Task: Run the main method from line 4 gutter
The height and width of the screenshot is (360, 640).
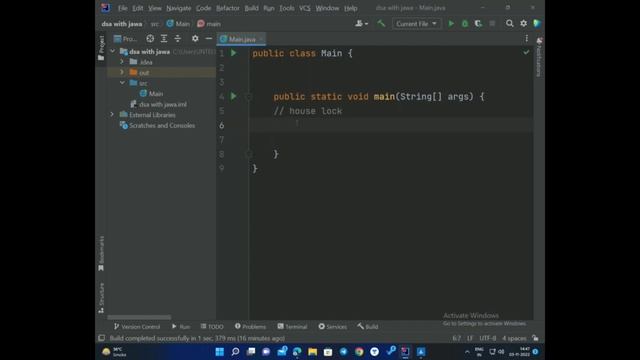Action: click(x=233, y=96)
